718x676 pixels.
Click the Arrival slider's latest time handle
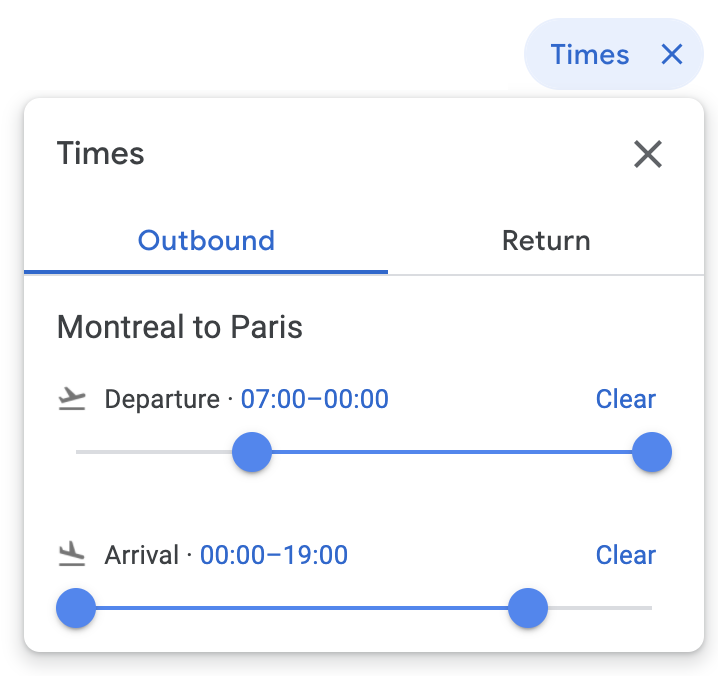coord(528,608)
